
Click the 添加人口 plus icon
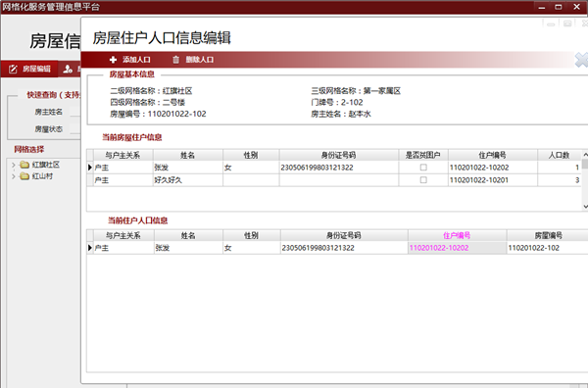pos(113,60)
